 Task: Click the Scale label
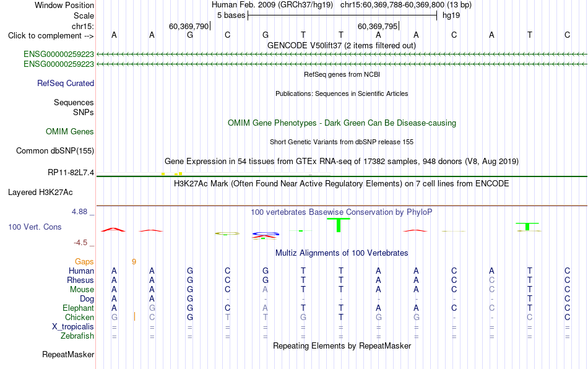[84, 15]
